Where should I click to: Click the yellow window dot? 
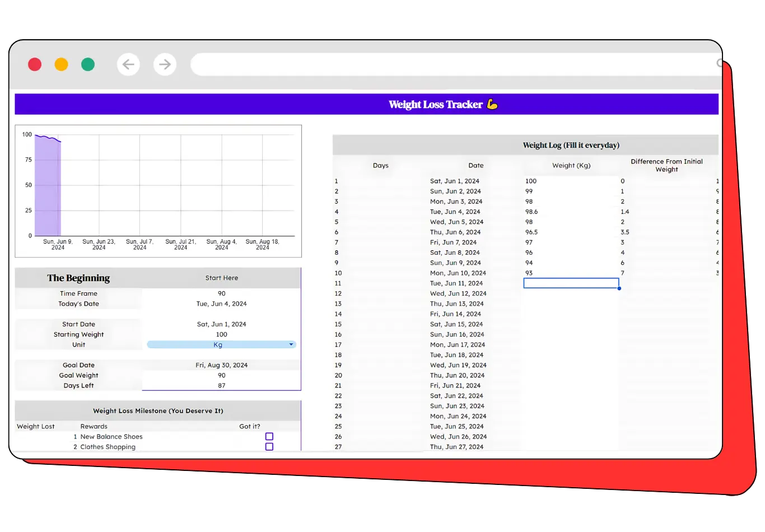[x=62, y=64]
